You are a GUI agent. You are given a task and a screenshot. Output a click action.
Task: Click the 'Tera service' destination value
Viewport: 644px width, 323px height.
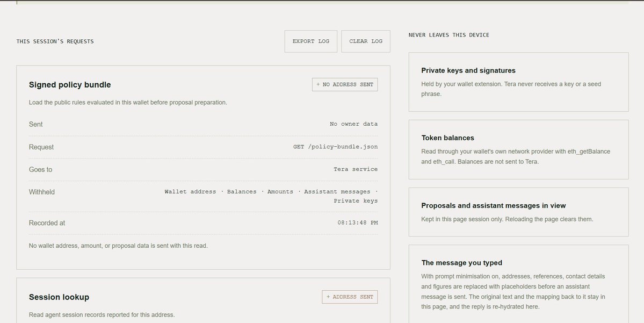(x=356, y=169)
